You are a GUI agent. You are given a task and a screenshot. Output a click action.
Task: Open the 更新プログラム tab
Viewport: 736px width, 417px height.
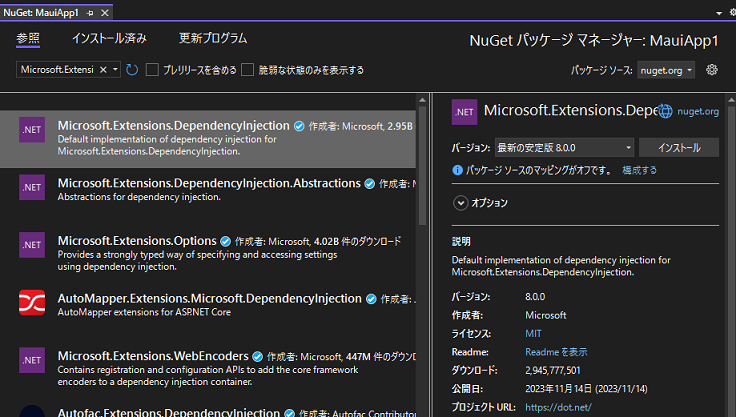213,38
